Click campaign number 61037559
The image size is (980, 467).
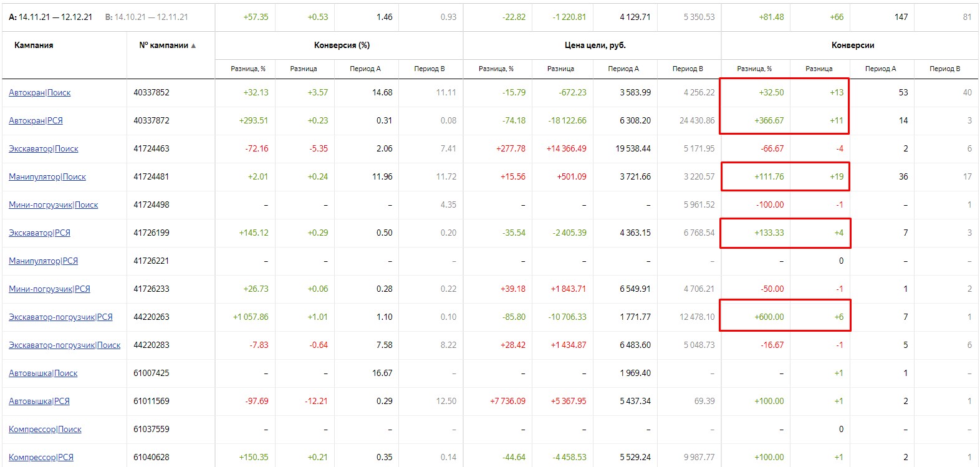151,429
